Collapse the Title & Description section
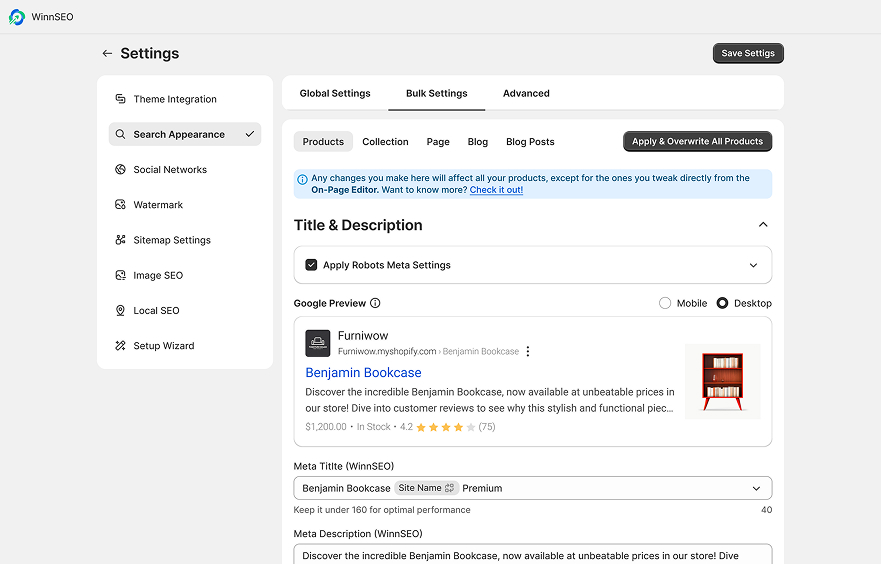This screenshot has height=564, width=881. 763,225
